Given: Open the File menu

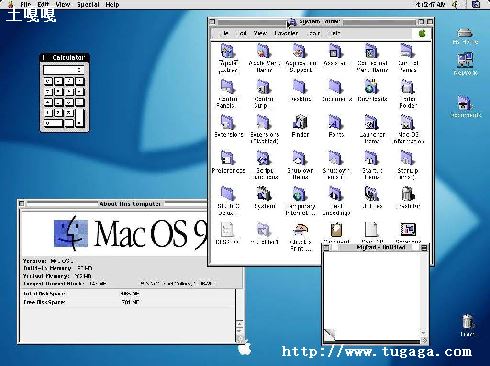Looking at the screenshot, I should (x=26, y=4).
